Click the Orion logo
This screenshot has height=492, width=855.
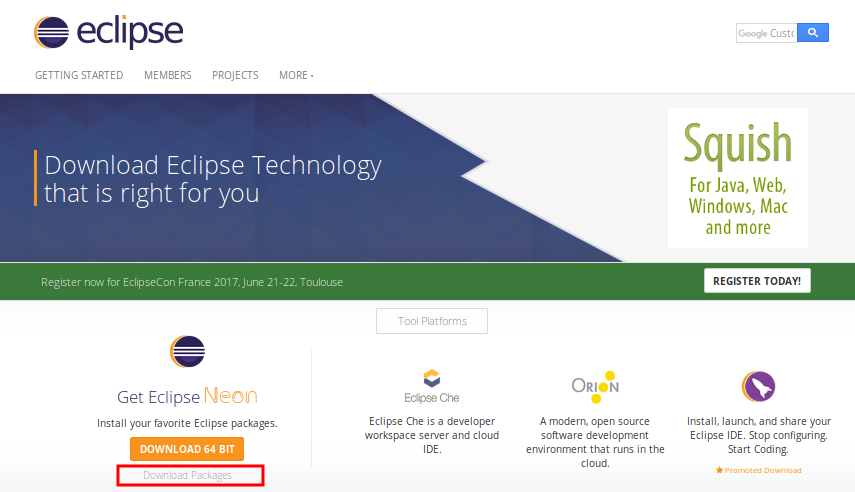[595, 387]
